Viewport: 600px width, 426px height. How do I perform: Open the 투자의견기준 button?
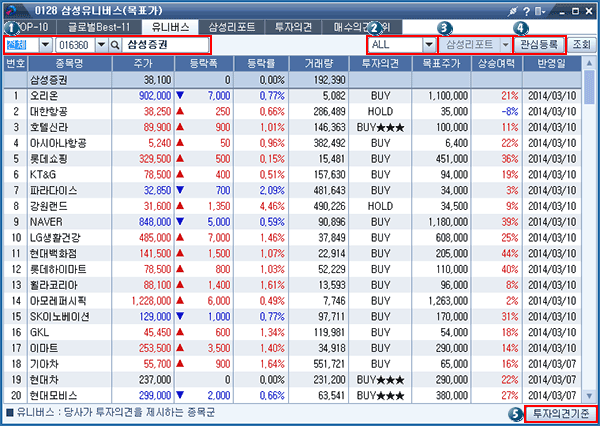click(x=561, y=413)
